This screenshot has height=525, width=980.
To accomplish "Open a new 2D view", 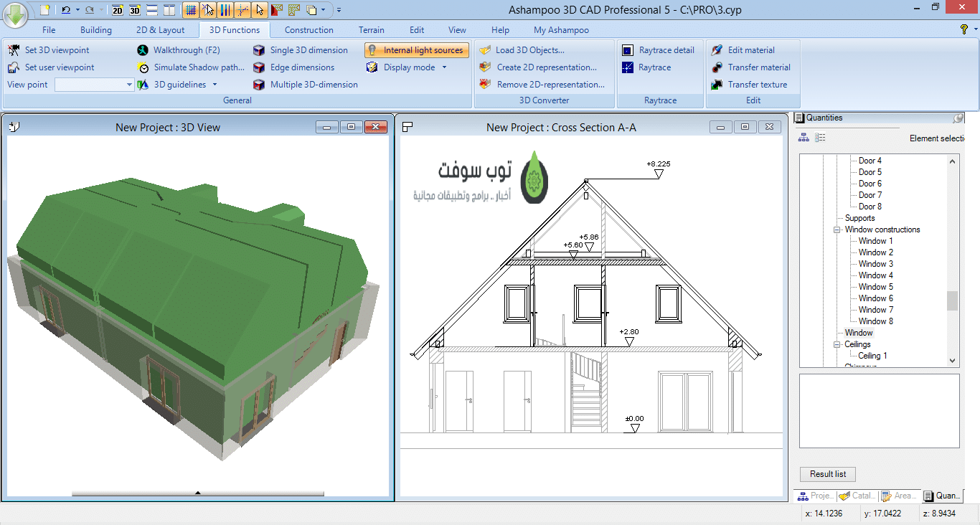I will tap(118, 10).
